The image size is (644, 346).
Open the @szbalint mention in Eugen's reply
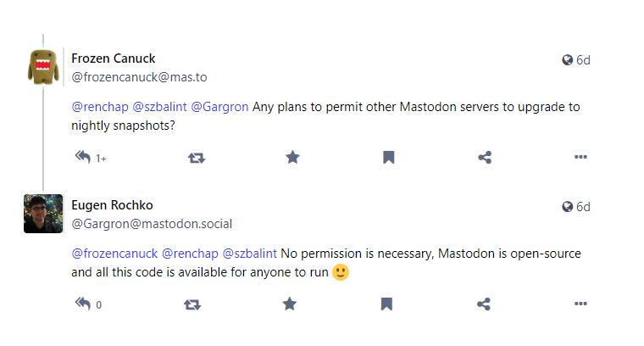coord(250,254)
